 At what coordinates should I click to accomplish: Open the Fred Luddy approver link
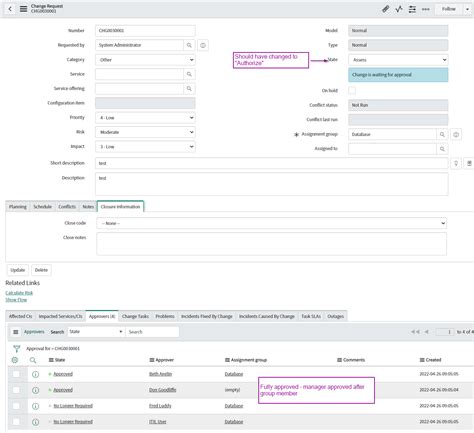160,406
